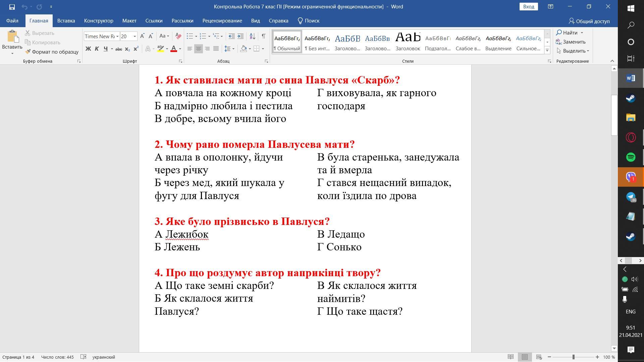The width and height of the screenshot is (644, 362).
Task: Center the paragraph text
Action: 198,49
